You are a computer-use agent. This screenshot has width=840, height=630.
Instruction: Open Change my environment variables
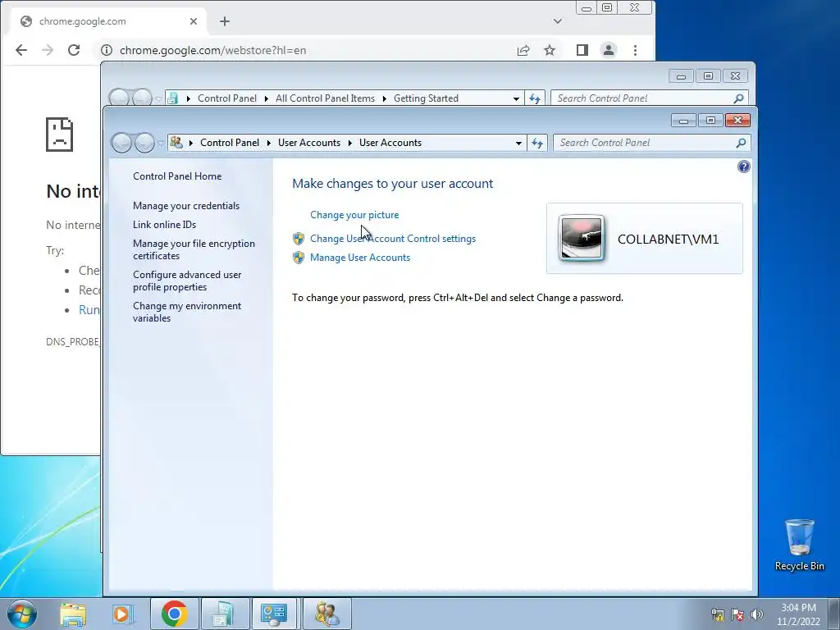pyautogui.click(x=187, y=312)
